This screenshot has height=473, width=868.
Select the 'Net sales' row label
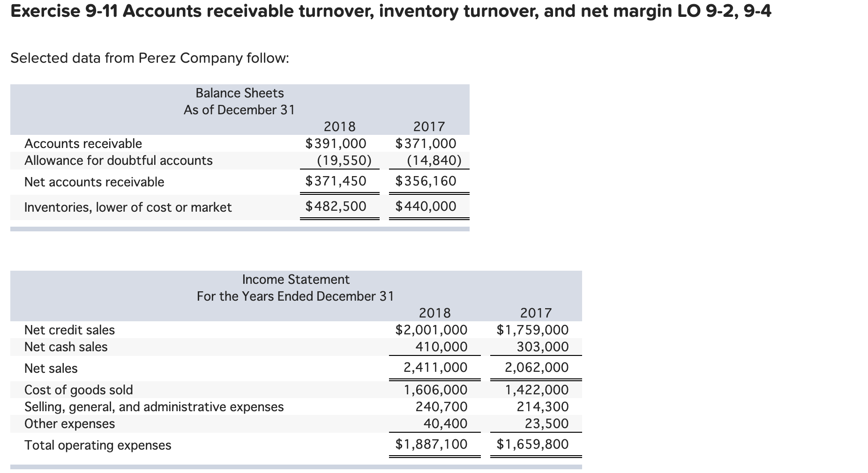(x=51, y=368)
